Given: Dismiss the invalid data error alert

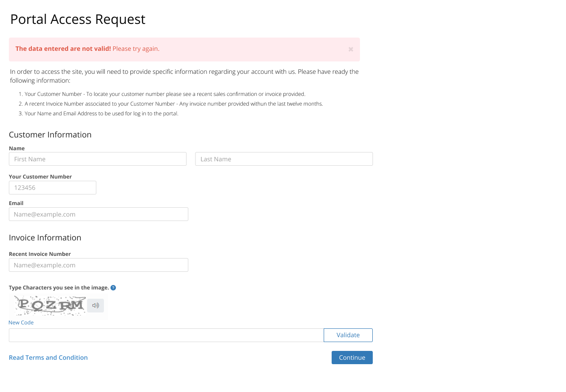Looking at the screenshot, I should (351, 49).
